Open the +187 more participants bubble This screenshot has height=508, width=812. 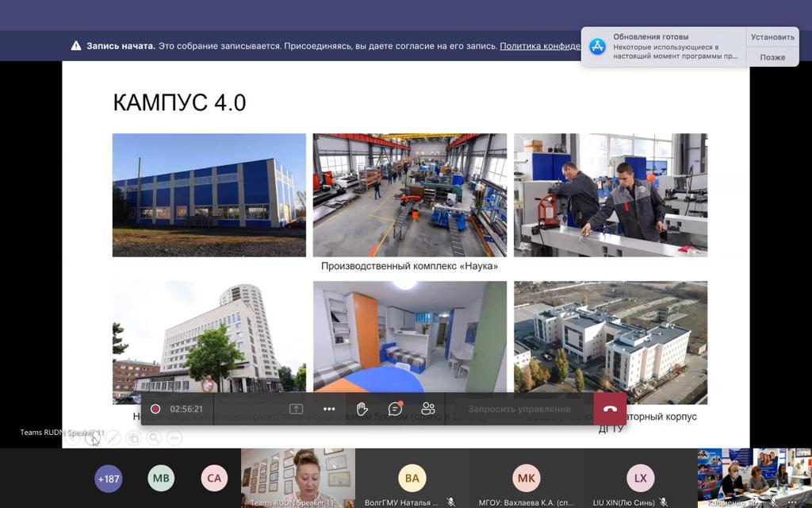(x=108, y=479)
